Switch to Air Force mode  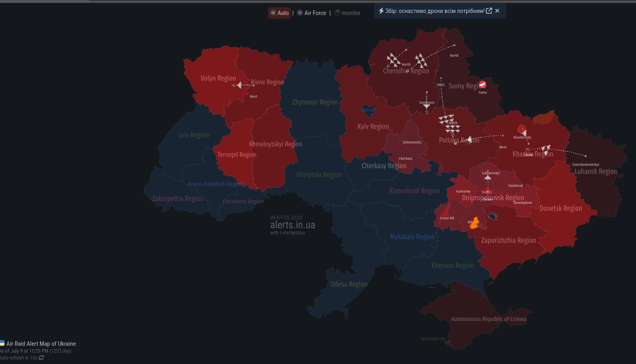(x=312, y=13)
